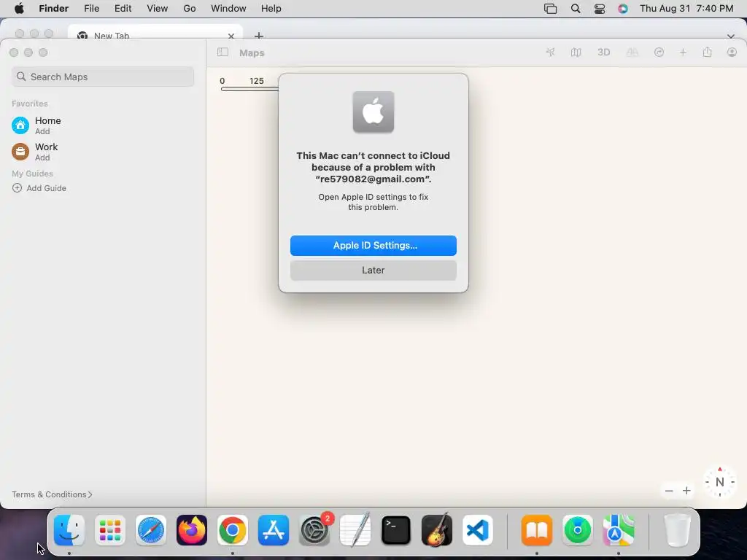
Task: Click the Look Around binoculars icon
Action: point(632,52)
